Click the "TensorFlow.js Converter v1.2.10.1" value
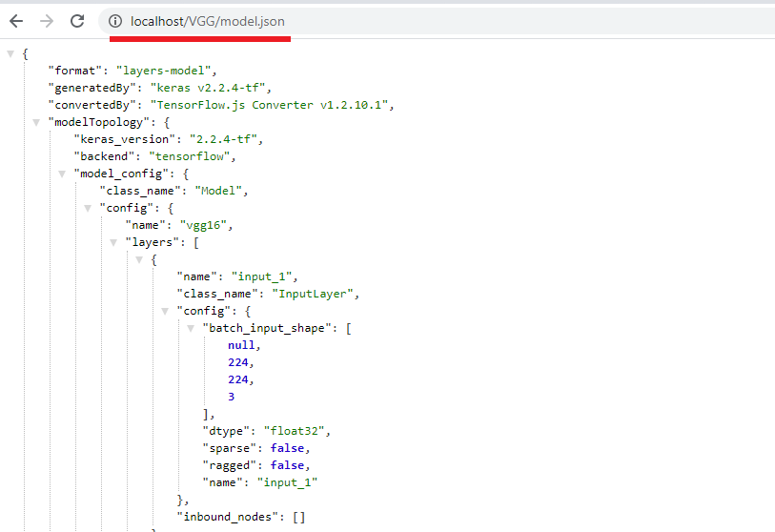This screenshot has height=532, width=775. tap(270, 105)
